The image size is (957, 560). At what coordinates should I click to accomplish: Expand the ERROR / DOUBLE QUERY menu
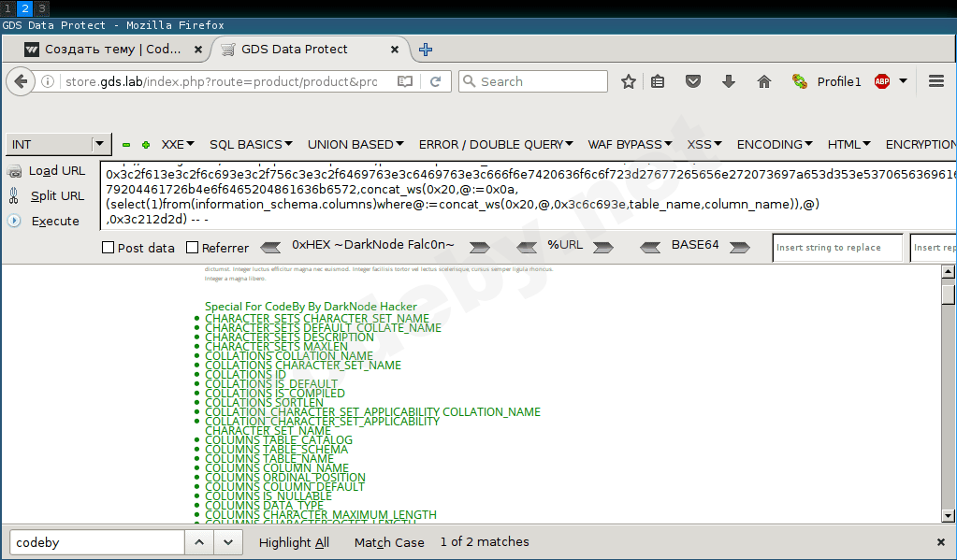pyautogui.click(x=496, y=145)
